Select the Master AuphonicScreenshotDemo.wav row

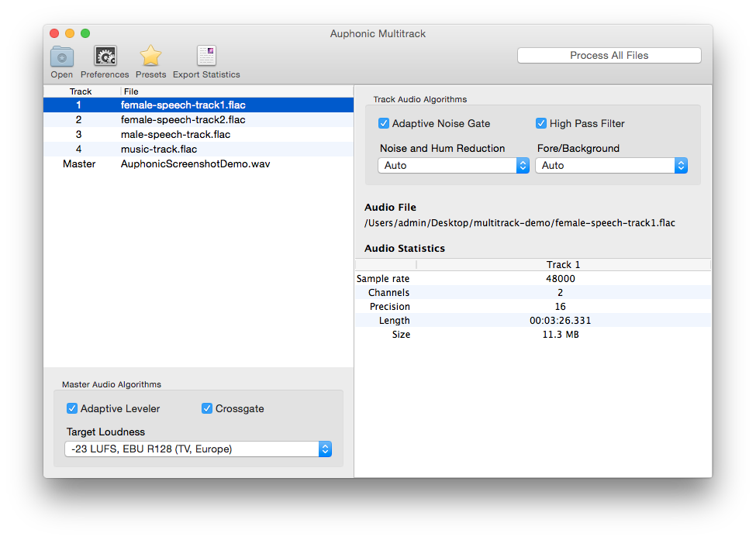tap(198, 163)
